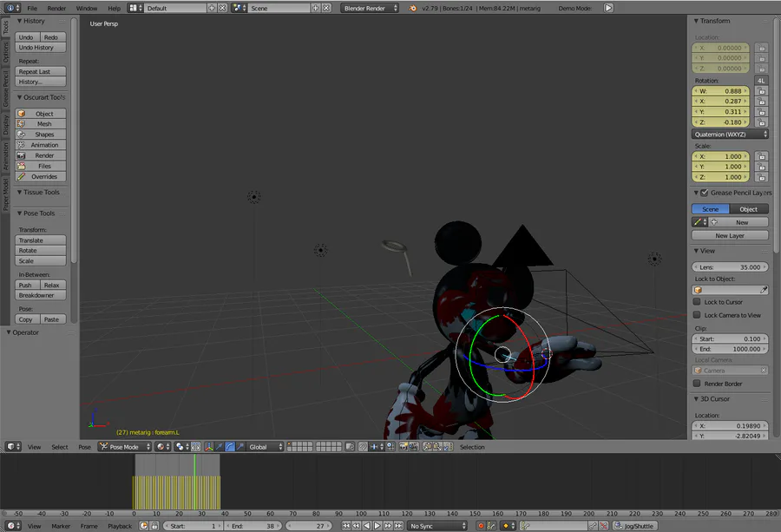Toggle the lock on scale Y

tap(761, 167)
